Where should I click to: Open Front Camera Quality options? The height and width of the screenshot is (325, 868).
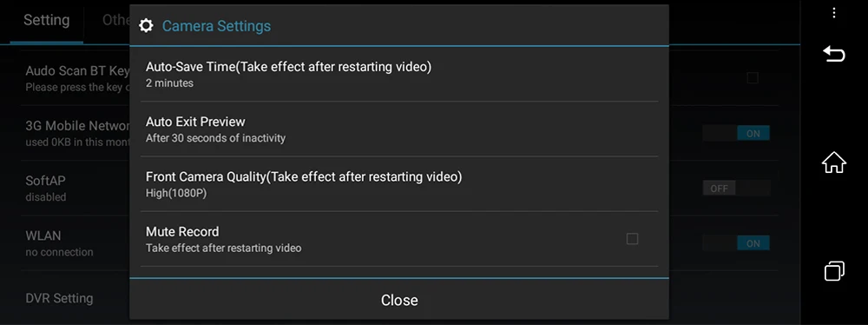coord(399,184)
